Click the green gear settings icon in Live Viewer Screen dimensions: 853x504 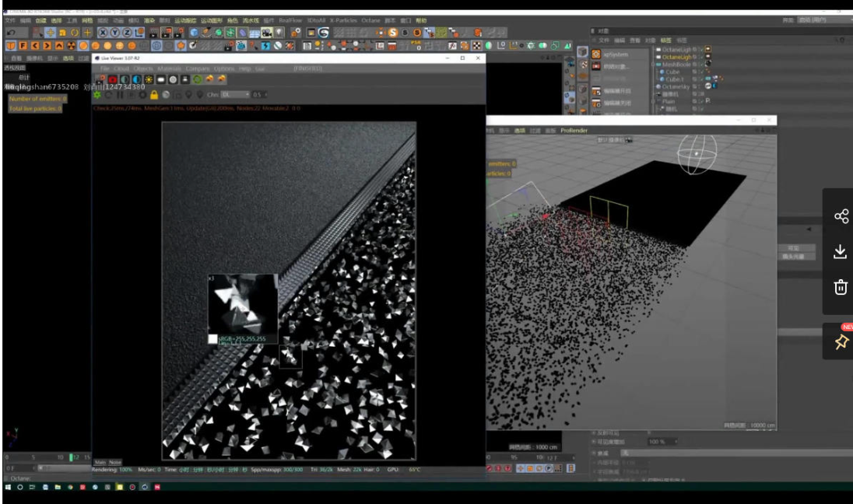click(x=97, y=95)
